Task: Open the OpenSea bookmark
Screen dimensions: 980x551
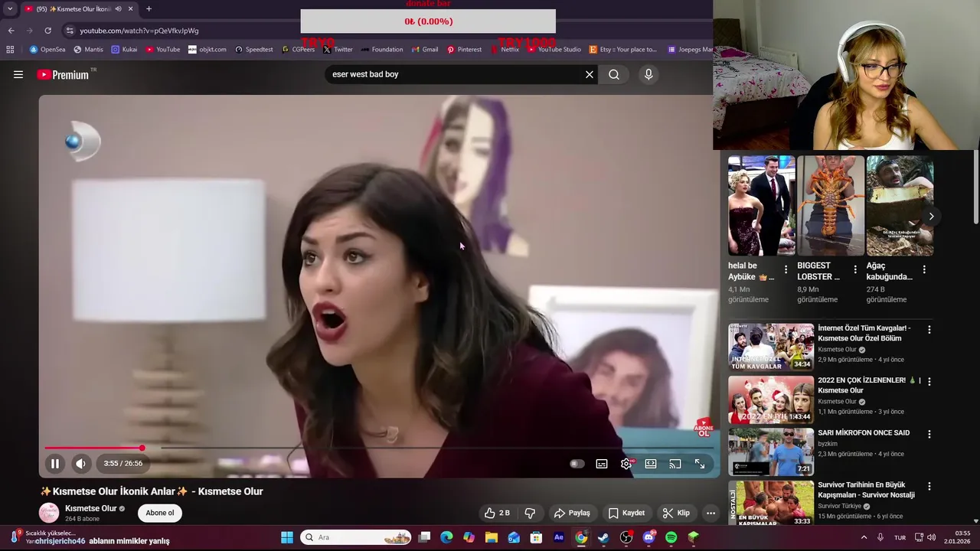Action: 47,50
